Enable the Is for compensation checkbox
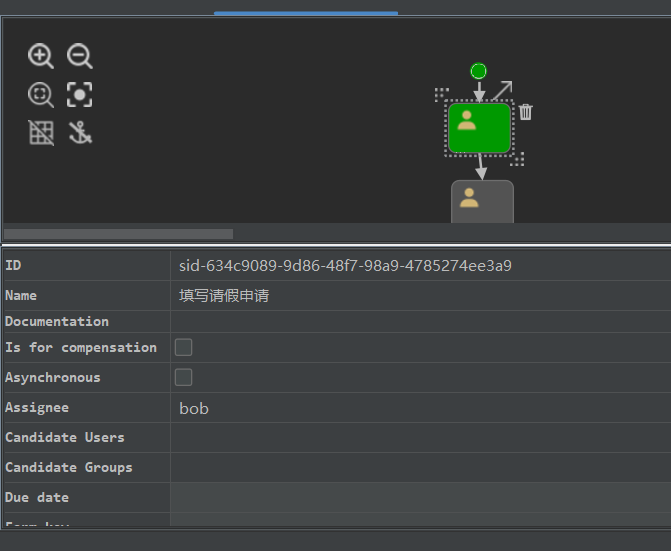The height and width of the screenshot is (551, 671). click(184, 348)
